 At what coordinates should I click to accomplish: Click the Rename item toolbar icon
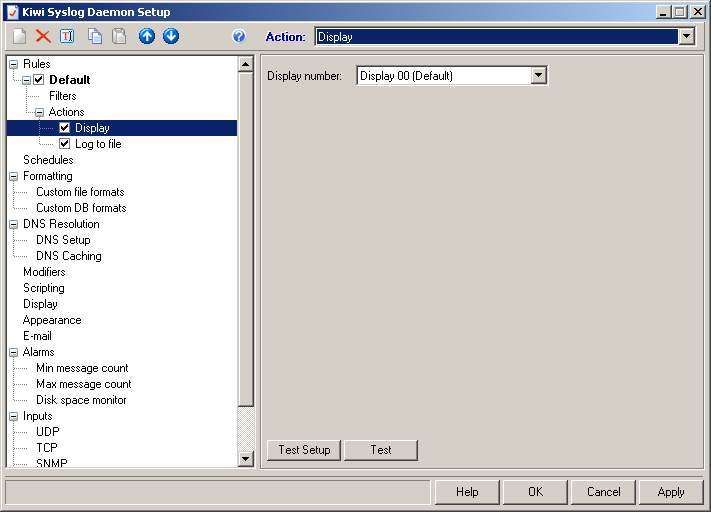coord(67,36)
